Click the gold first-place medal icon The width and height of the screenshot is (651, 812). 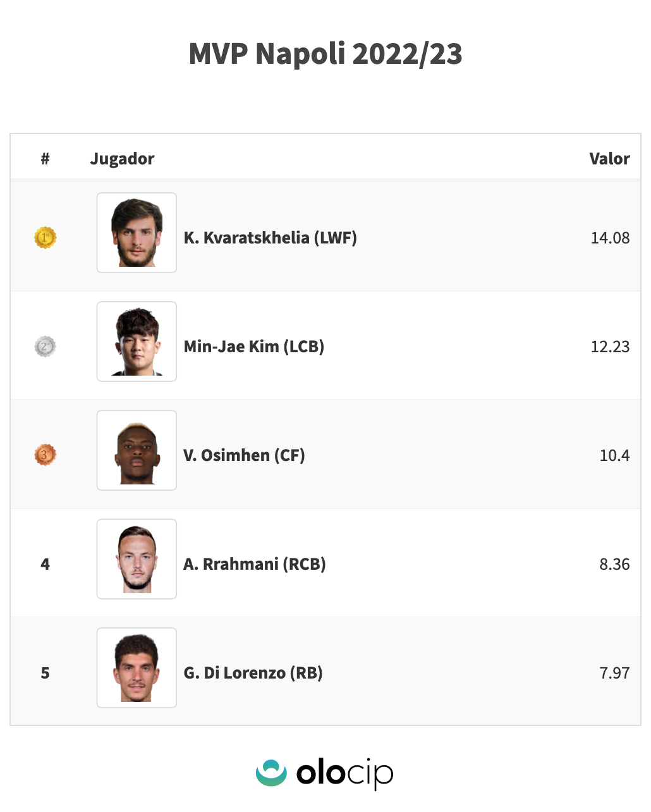click(x=45, y=238)
